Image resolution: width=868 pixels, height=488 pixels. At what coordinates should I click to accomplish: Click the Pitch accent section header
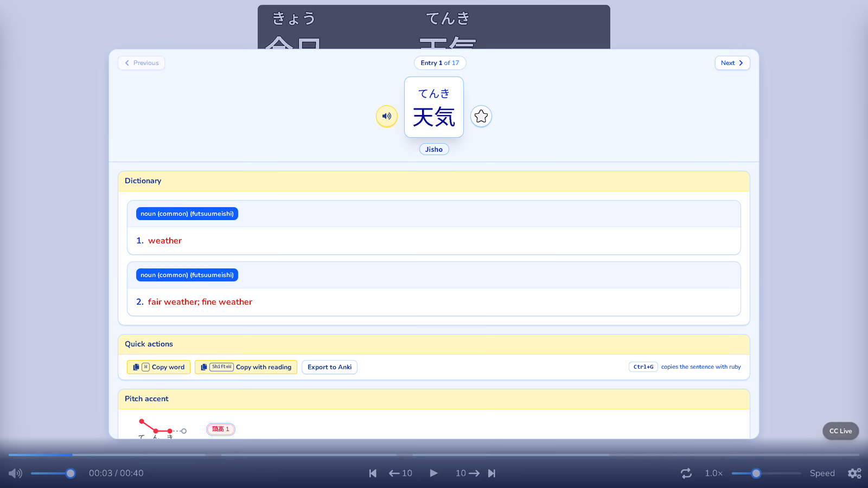pos(434,399)
